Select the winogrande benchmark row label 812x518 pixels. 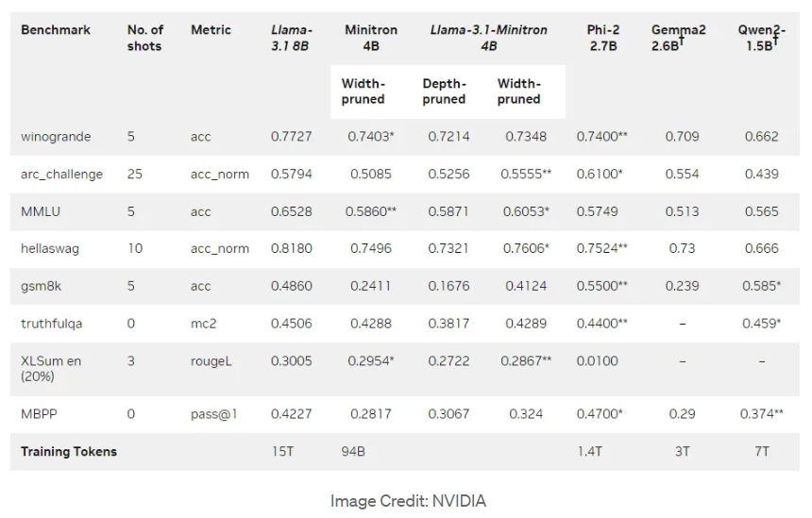pyautogui.click(x=56, y=137)
